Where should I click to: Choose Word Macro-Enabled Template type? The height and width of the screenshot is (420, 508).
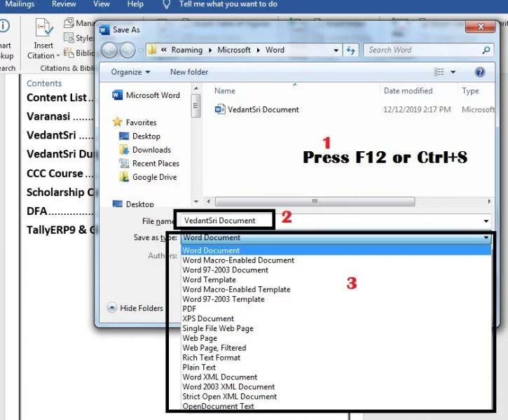336,289
